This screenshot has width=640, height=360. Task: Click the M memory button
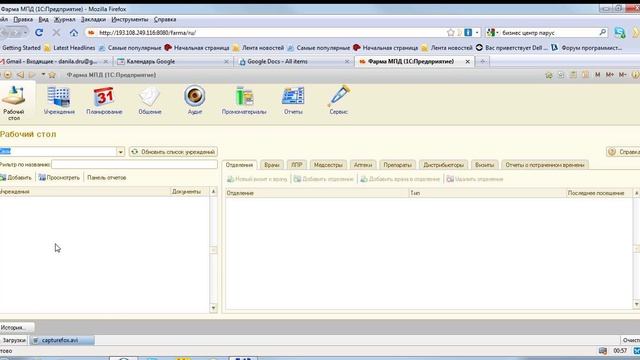(x=598, y=75)
